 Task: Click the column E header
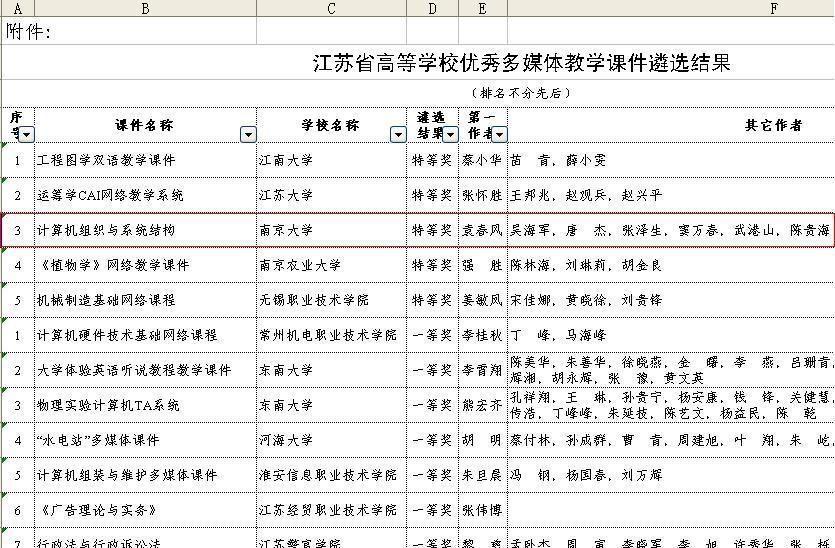pos(483,8)
